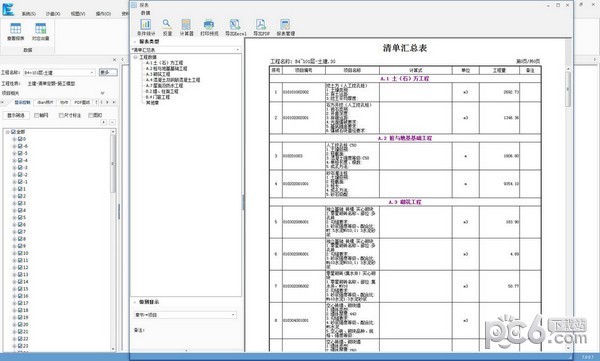The image size is (600, 361).
Task: Select A.1 土(石)方工程 tree item
Action: coord(164,63)
